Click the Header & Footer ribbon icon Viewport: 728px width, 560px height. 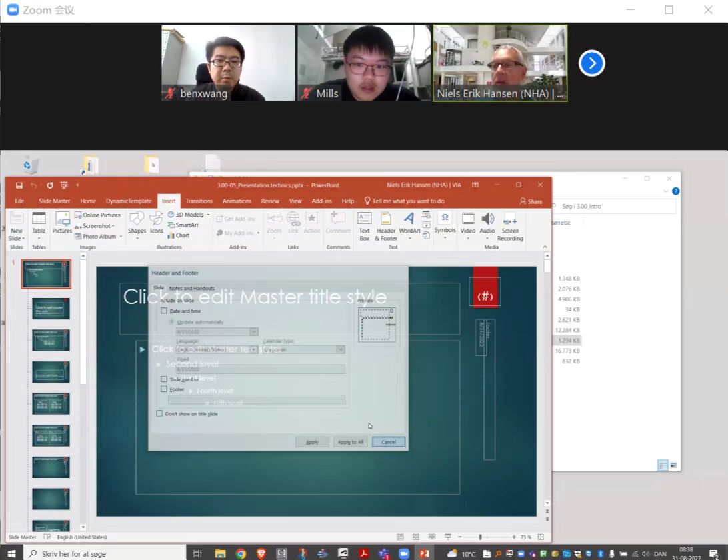tap(386, 226)
